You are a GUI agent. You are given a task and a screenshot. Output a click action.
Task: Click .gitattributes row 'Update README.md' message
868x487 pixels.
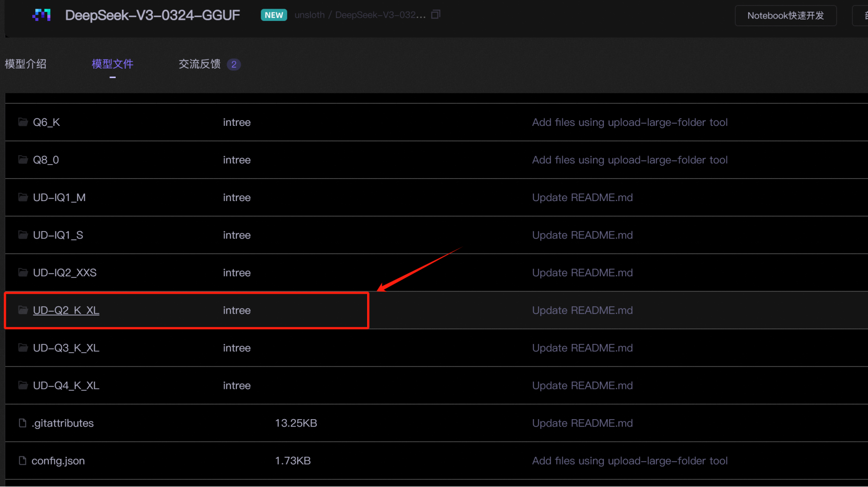pyautogui.click(x=582, y=423)
